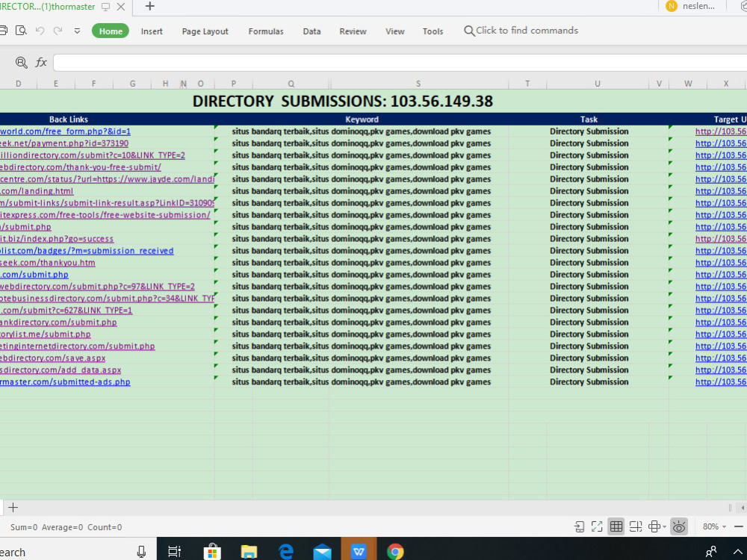Viewport: 747px width, 560px height.
Task: Open the People icon in the system tray
Action: 711,552
